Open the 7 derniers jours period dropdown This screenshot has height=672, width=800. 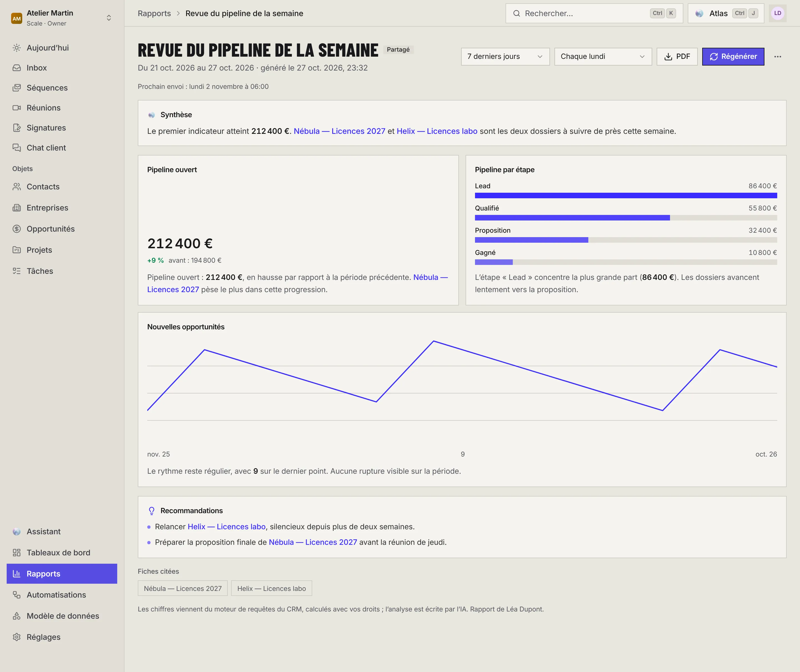click(505, 57)
